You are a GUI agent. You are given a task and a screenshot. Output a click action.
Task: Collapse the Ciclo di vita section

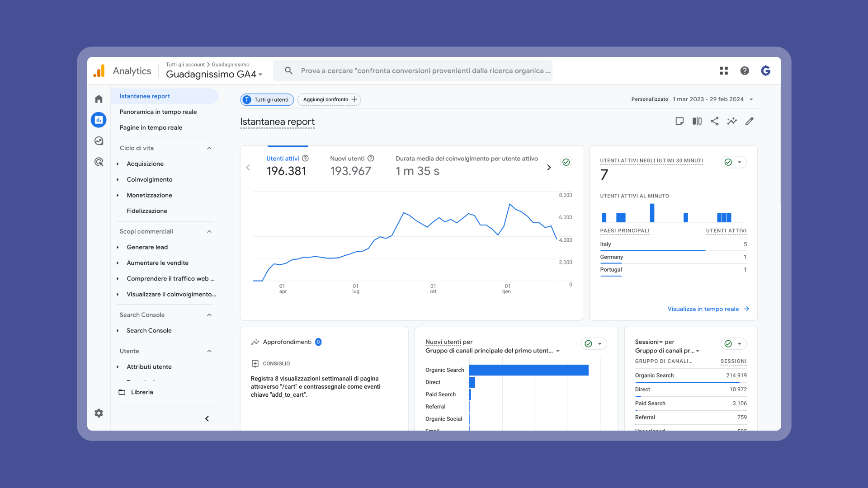209,148
